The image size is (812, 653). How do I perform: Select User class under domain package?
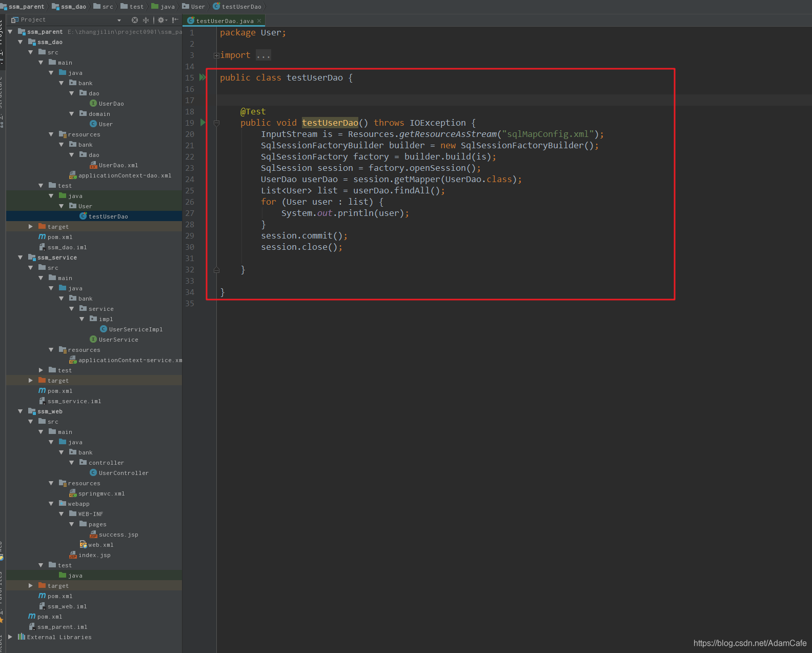pyautogui.click(x=101, y=124)
